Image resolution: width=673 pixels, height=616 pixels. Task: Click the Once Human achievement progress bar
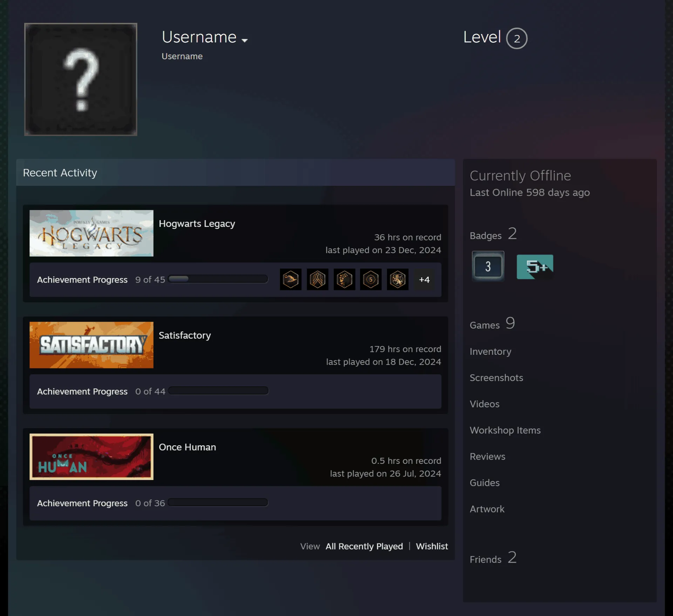coord(218,502)
